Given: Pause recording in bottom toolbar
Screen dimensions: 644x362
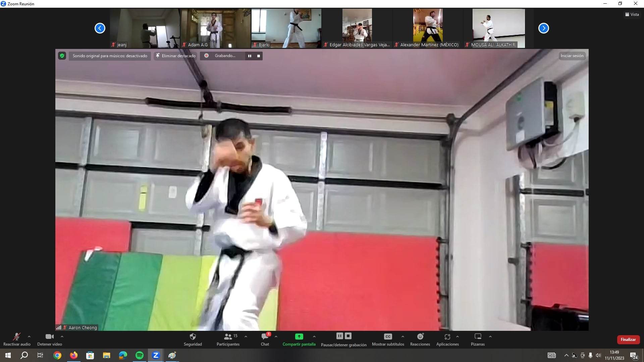Looking at the screenshot, I should pos(339,336).
